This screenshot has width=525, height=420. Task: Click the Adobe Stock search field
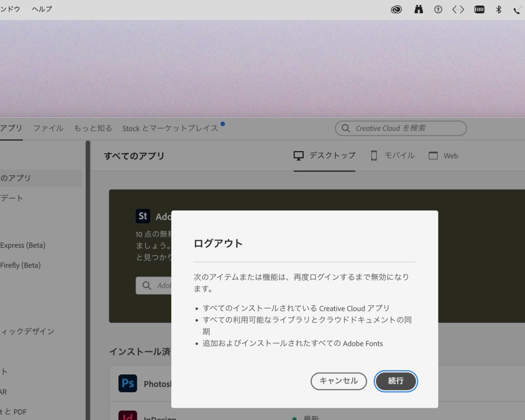[154, 286]
